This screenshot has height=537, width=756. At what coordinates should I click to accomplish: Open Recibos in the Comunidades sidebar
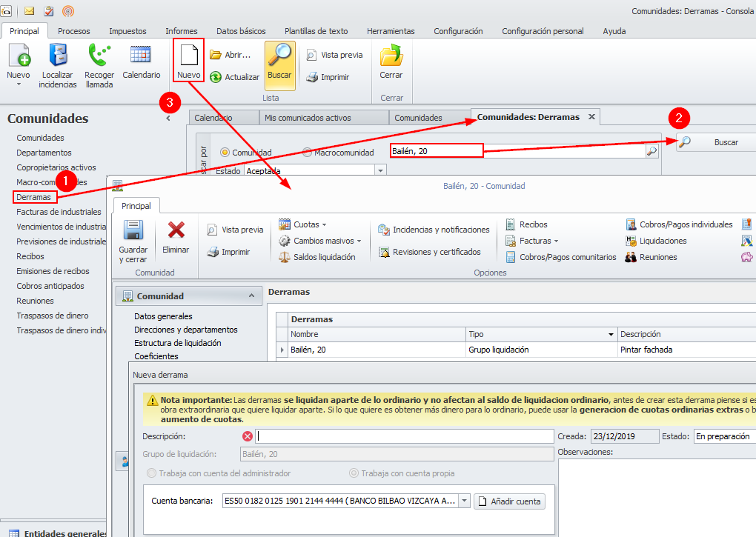click(x=30, y=256)
